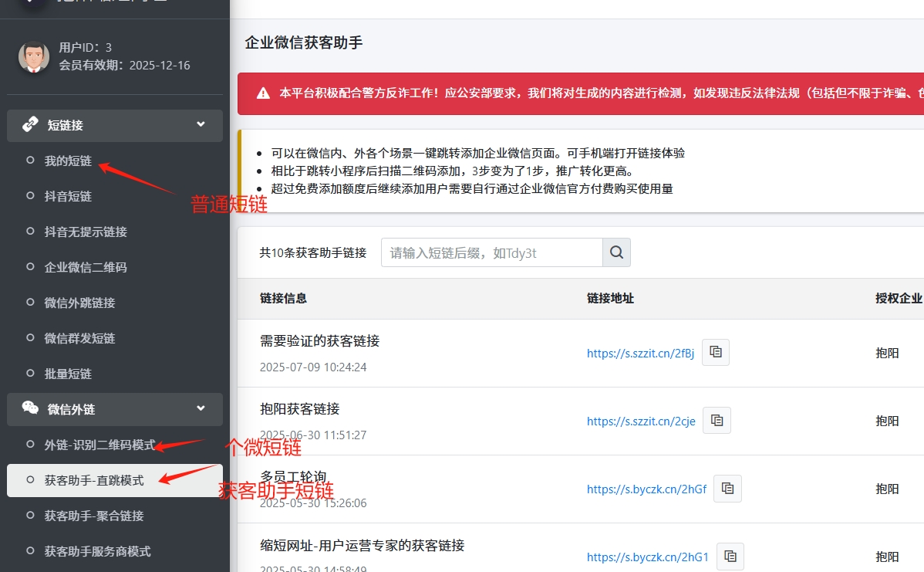Copy the s.szzit.cn/2cje link
The width and height of the screenshot is (924, 572).
tap(717, 421)
